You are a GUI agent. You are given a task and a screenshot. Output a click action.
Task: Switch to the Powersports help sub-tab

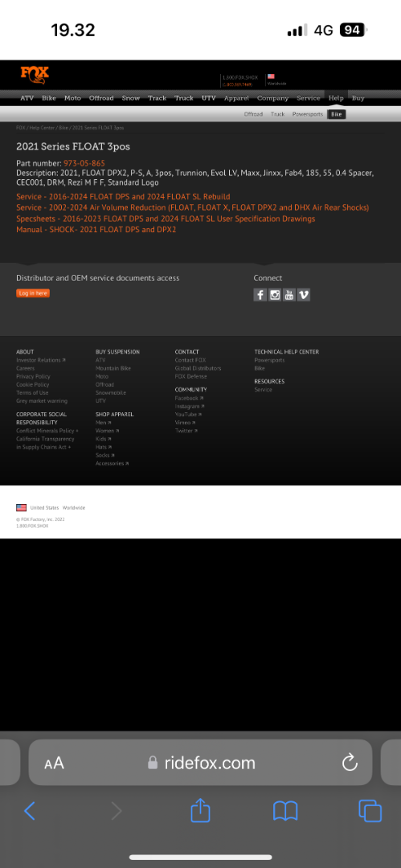pyautogui.click(x=308, y=114)
